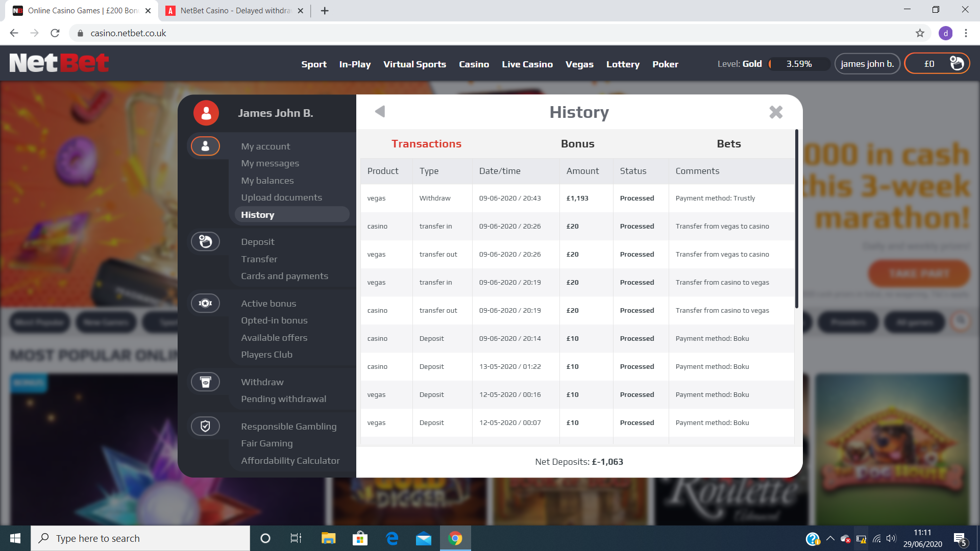Image resolution: width=980 pixels, height=551 pixels.
Task: Open the Windows notification center
Action: (x=960, y=539)
